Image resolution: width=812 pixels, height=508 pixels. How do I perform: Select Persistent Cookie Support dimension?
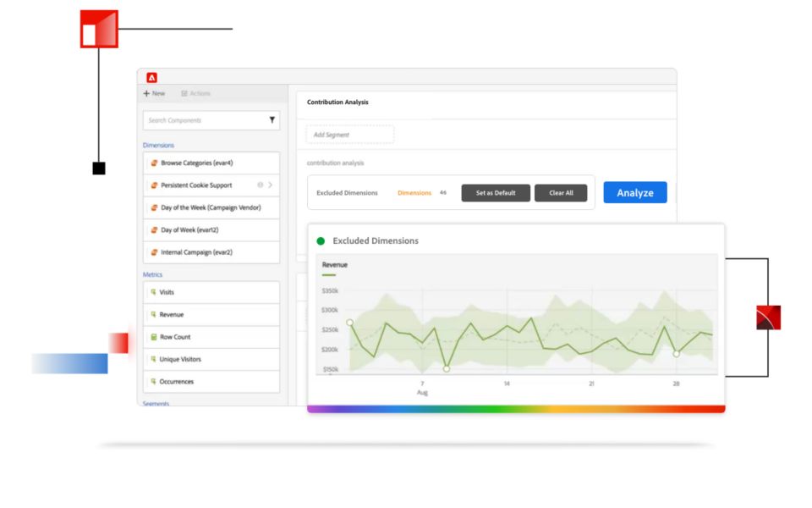pyautogui.click(x=211, y=185)
